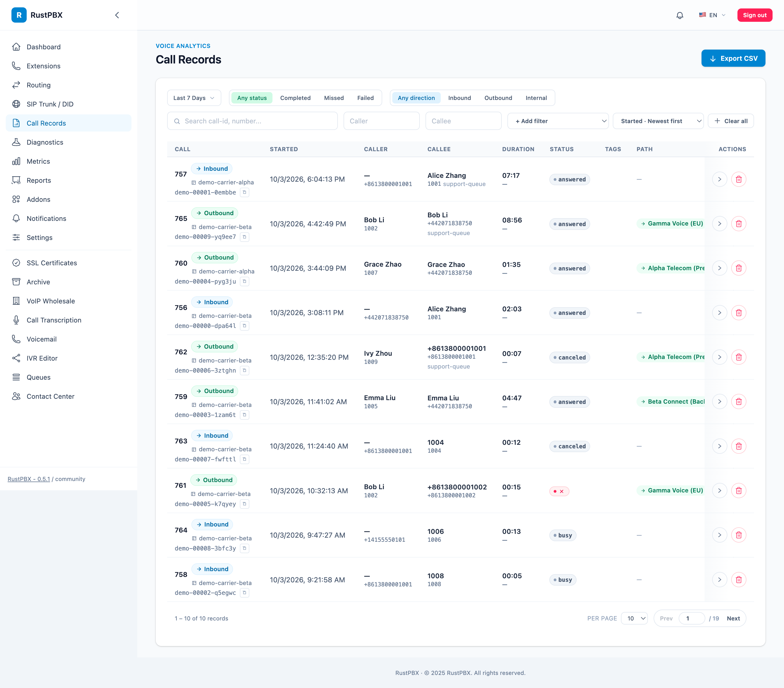
Task: Click the Sign out button
Action: pos(755,15)
